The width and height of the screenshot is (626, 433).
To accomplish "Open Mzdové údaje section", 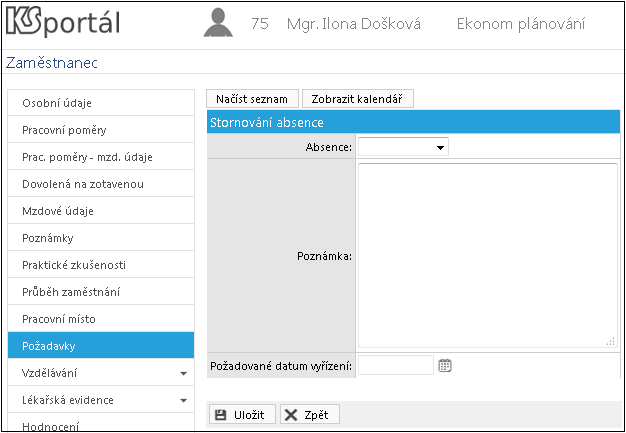I will (x=101, y=211).
